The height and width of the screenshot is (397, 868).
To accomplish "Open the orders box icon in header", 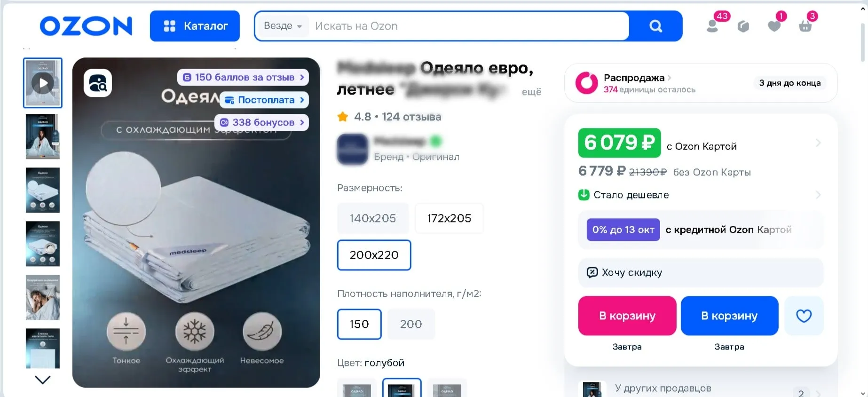I will (x=743, y=26).
